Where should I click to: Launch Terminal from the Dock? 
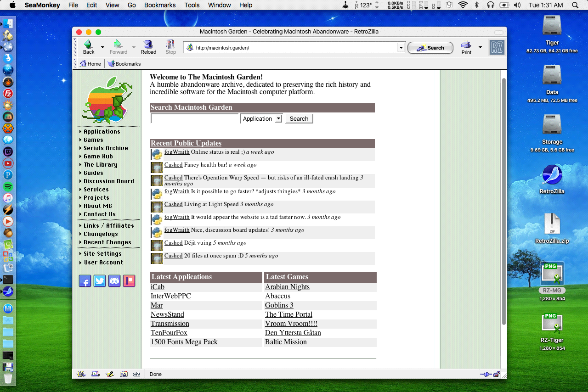[x=8, y=280]
